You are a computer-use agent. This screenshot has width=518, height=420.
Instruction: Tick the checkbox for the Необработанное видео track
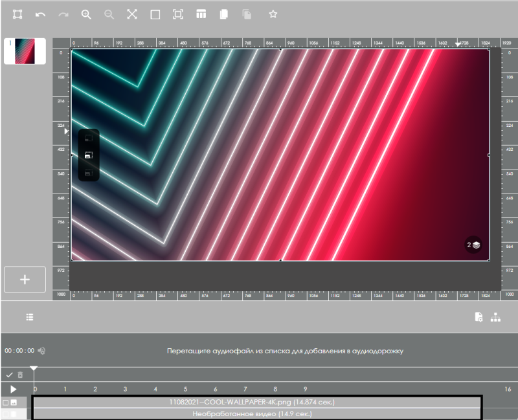pyautogui.click(x=6, y=413)
